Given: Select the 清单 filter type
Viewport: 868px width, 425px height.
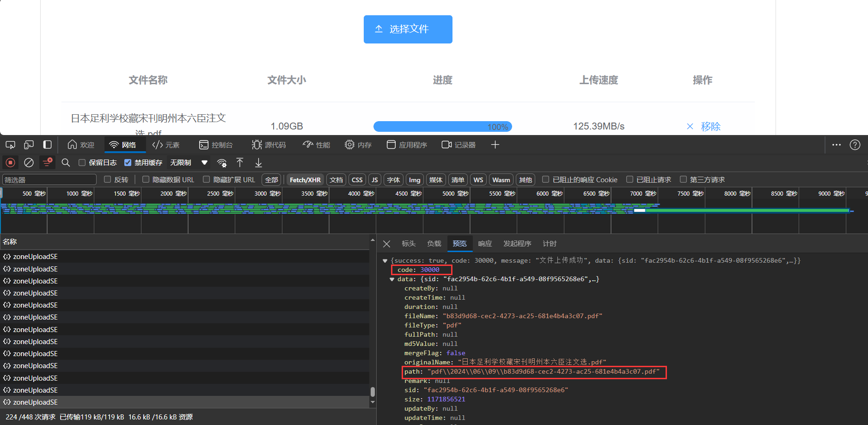Looking at the screenshot, I should tap(458, 180).
